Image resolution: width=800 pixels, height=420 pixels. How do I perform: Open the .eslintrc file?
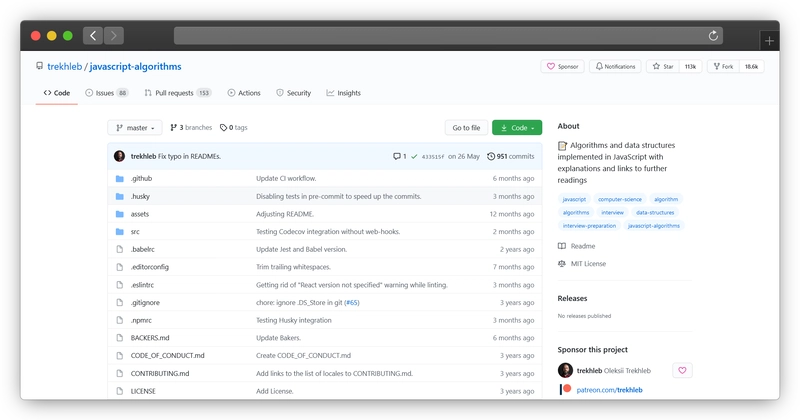(x=142, y=285)
